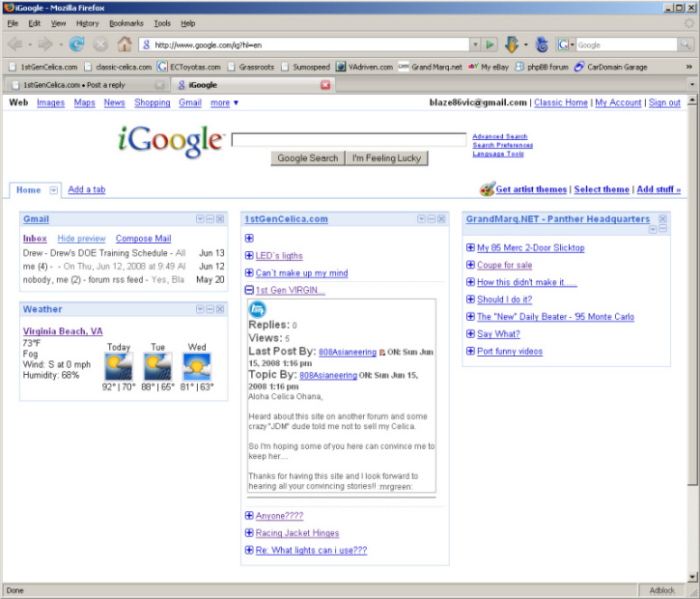
Task: Click the I'm Feeling Lucky button
Action: coord(386,158)
